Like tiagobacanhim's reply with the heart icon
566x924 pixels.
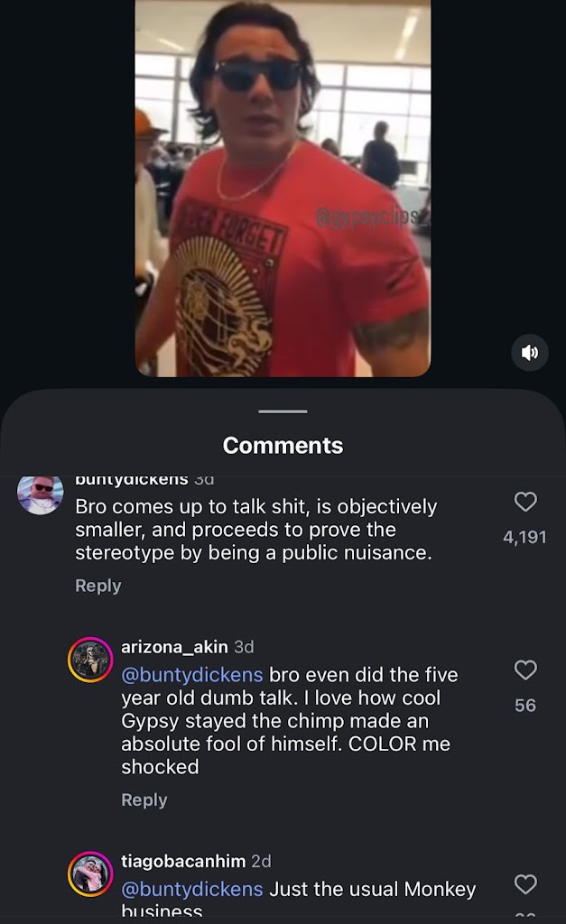coord(525,884)
